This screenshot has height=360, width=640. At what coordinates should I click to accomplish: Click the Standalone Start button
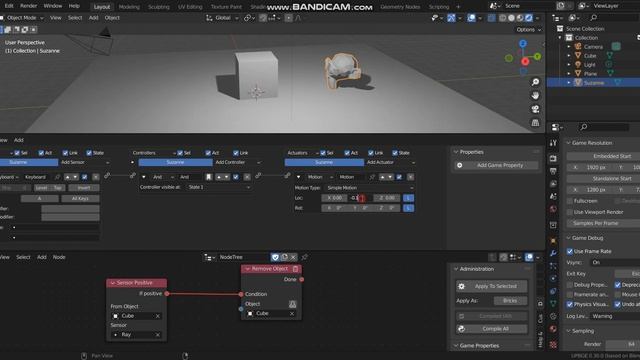coord(604,179)
